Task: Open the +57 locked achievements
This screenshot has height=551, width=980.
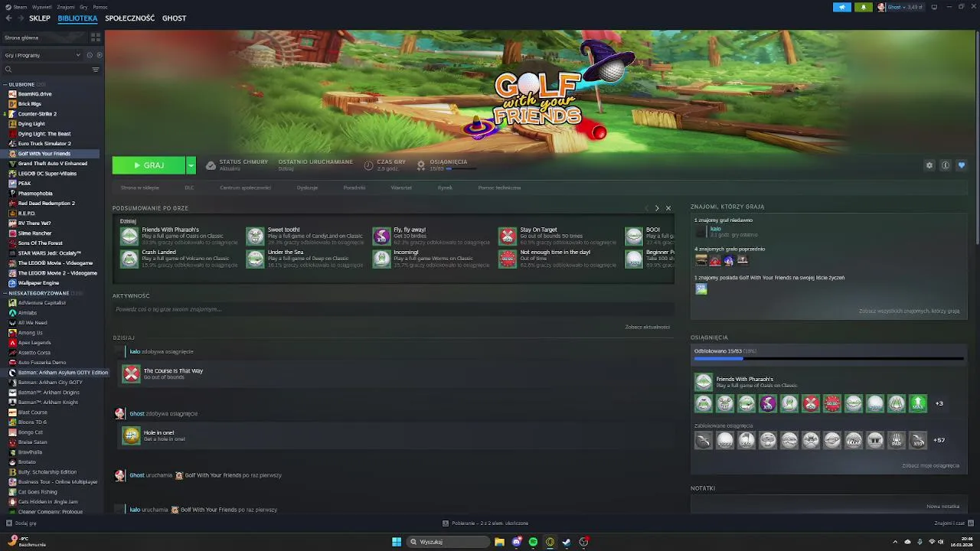Action: tap(939, 440)
